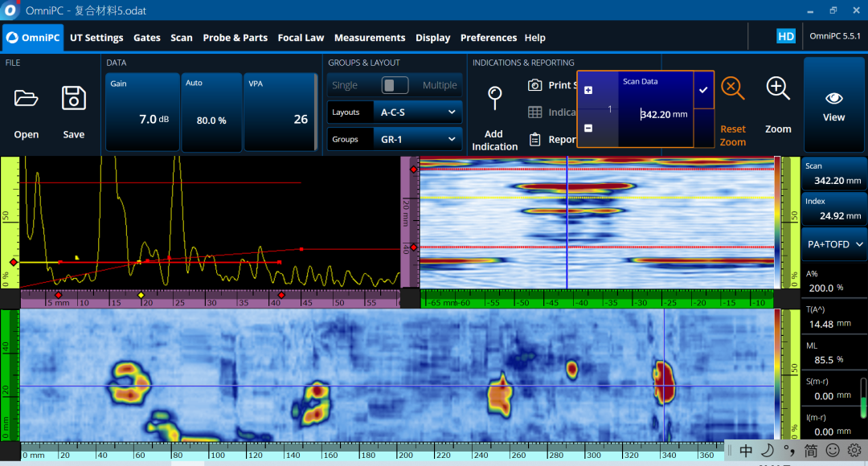The width and height of the screenshot is (868, 466).
Task: Open the View eye icon panel
Action: (833, 99)
